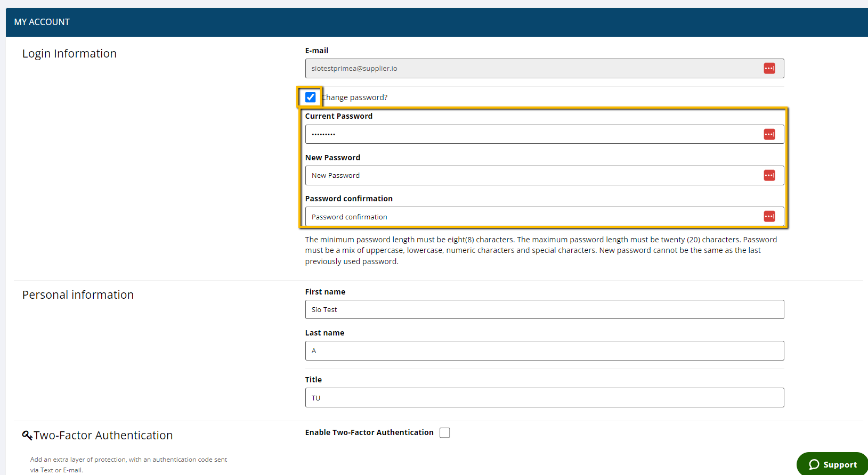
Task: Uncheck the Change password checkbox
Action: point(310,97)
